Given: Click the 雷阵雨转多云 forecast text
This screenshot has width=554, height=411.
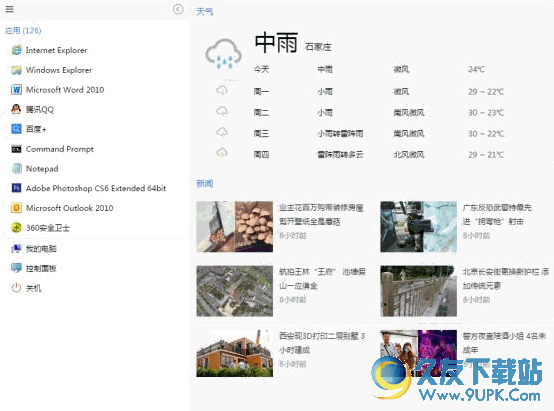Looking at the screenshot, I should click(340, 154).
